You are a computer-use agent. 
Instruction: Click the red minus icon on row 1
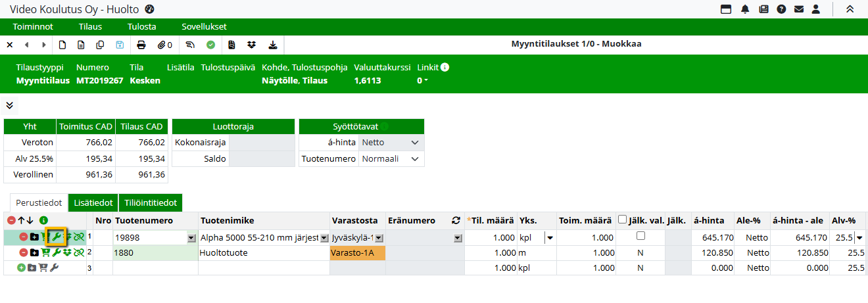click(24, 237)
